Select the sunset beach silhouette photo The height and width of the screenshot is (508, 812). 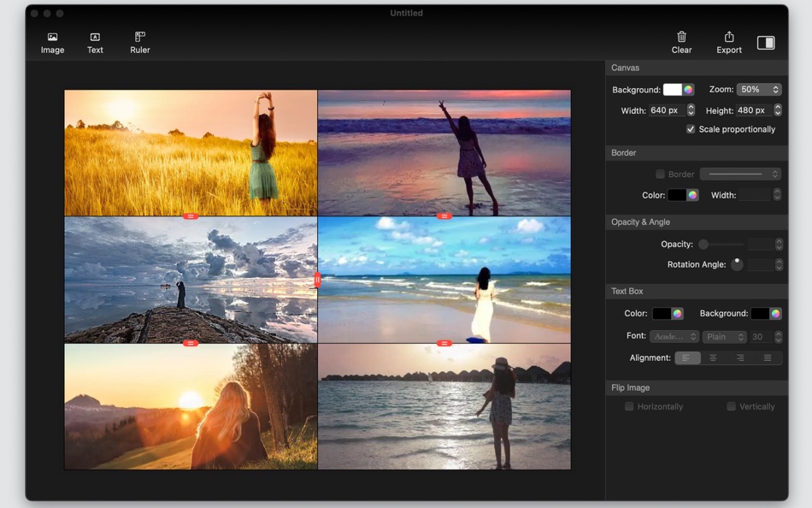click(x=444, y=152)
